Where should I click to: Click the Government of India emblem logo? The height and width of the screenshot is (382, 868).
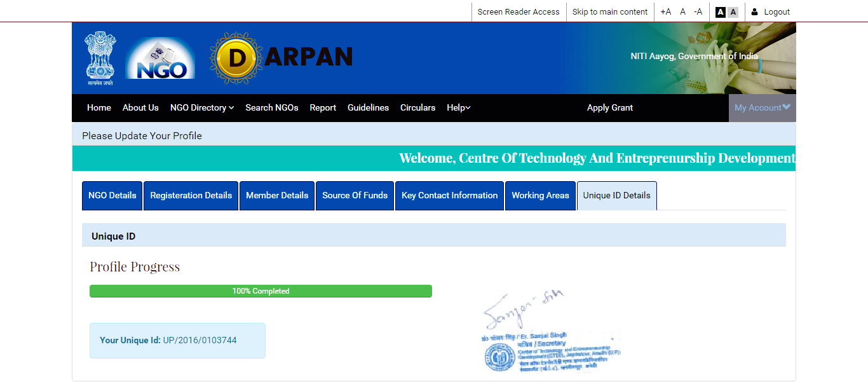point(100,58)
